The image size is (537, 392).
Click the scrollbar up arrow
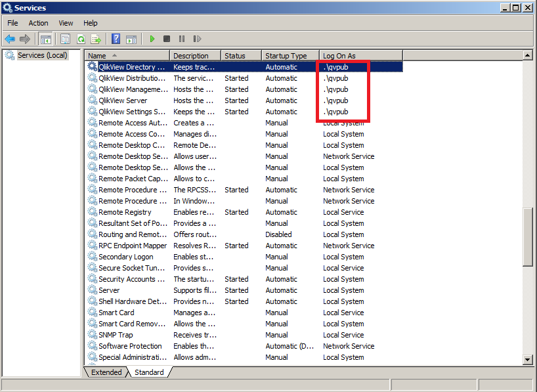tap(527, 55)
